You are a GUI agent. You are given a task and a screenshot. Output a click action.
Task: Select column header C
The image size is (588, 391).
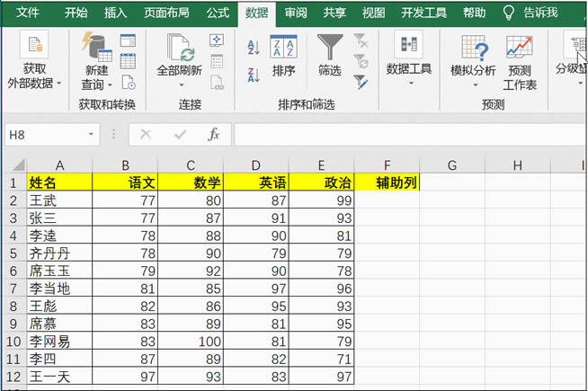[192, 164]
